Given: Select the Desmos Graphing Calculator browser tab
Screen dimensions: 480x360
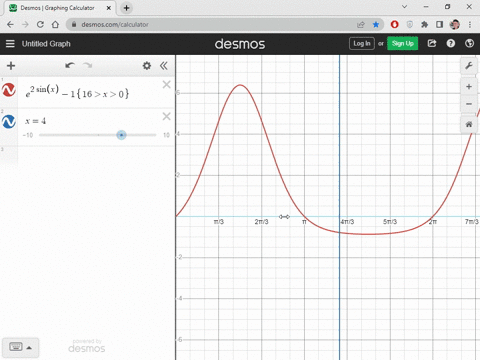Looking at the screenshot, I should (x=57, y=8).
